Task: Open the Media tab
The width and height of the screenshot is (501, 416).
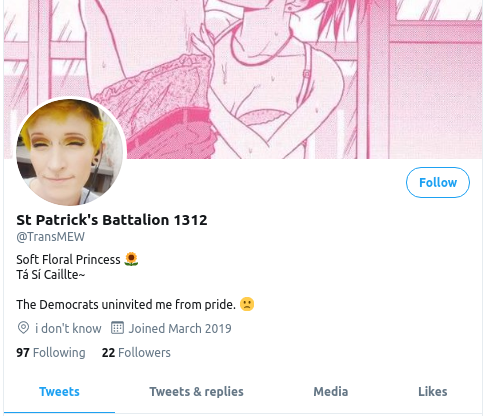Action: pyautogui.click(x=331, y=392)
